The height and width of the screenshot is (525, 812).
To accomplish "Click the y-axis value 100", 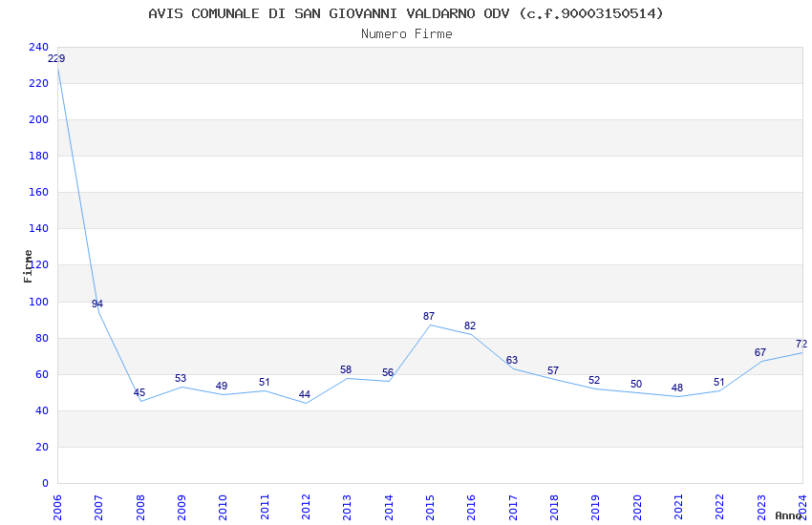I will 39,302.
